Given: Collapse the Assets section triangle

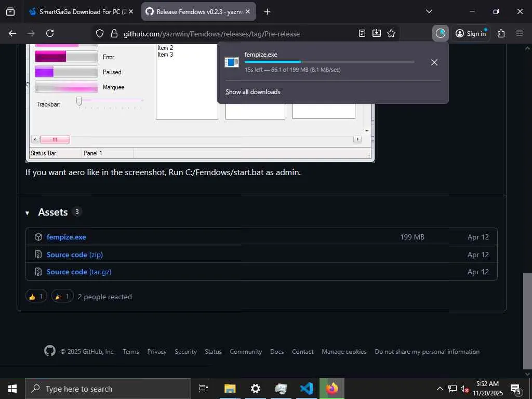Looking at the screenshot, I should click(28, 213).
